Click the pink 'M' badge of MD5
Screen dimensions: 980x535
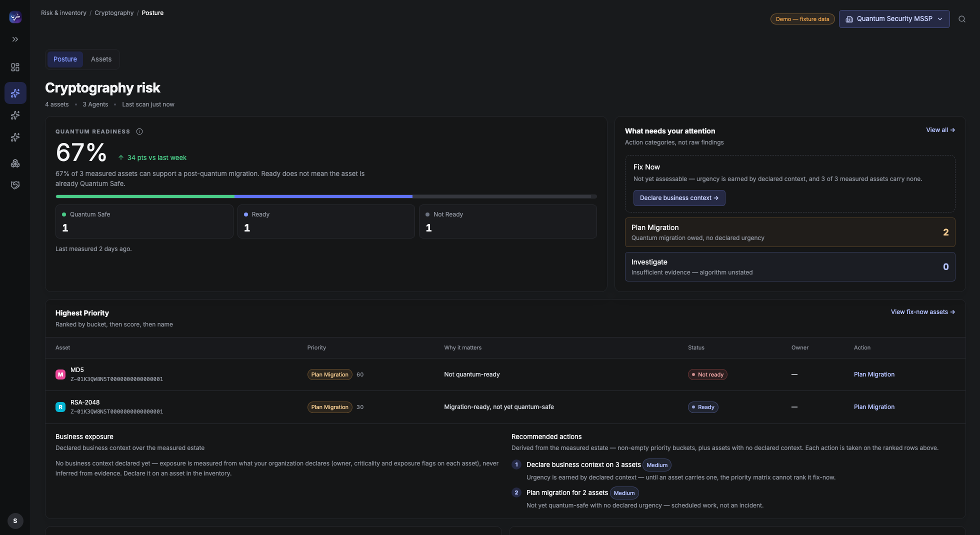[60, 374]
